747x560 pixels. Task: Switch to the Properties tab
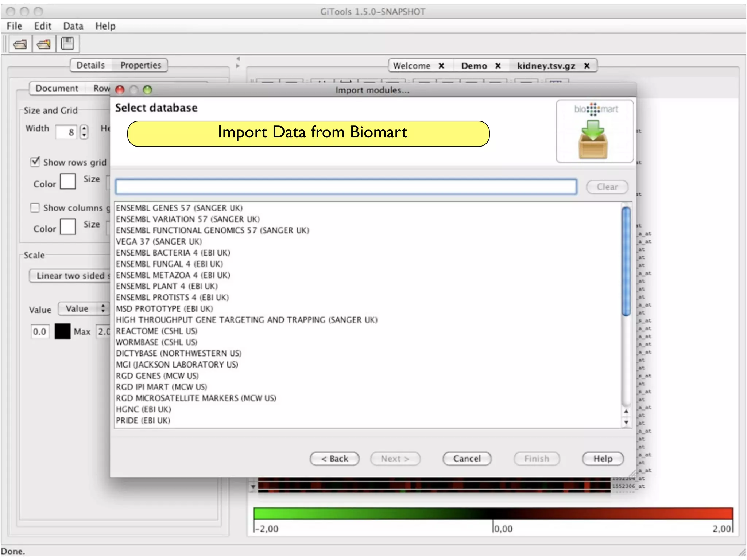[x=140, y=65]
